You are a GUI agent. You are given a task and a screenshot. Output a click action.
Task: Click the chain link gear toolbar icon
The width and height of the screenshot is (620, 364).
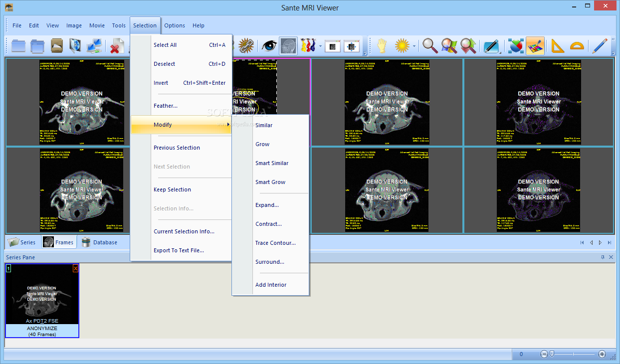(246, 46)
